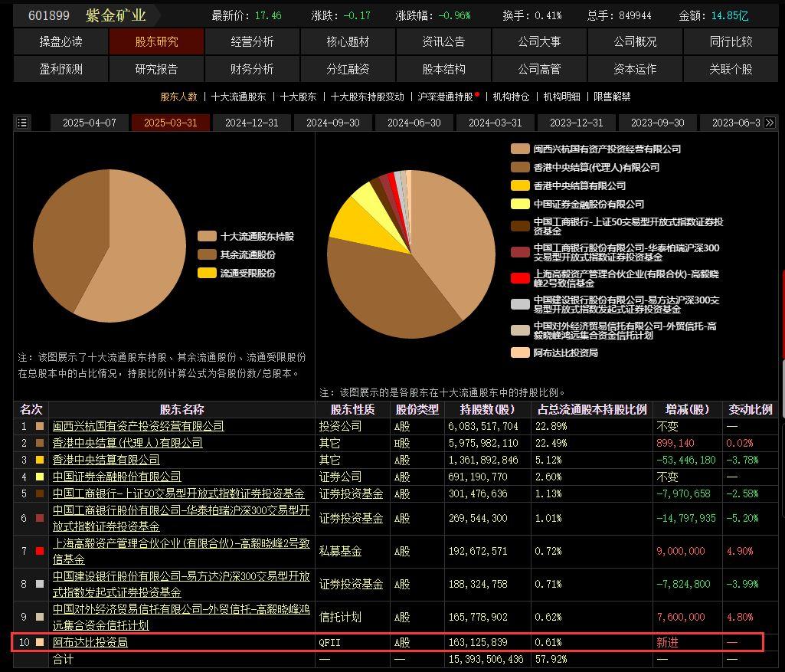Click the double-arrow to reveal more report dates
This screenshot has height=672, width=785.
[769, 123]
